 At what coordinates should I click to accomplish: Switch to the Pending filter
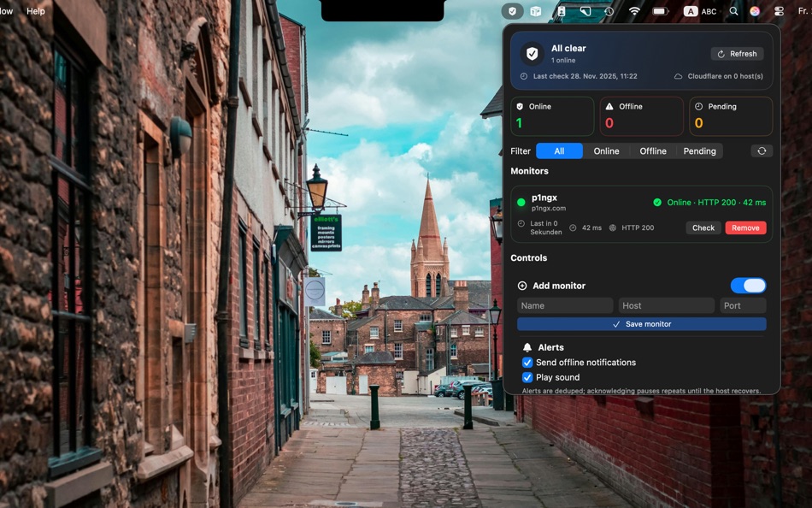tap(699, 151)
